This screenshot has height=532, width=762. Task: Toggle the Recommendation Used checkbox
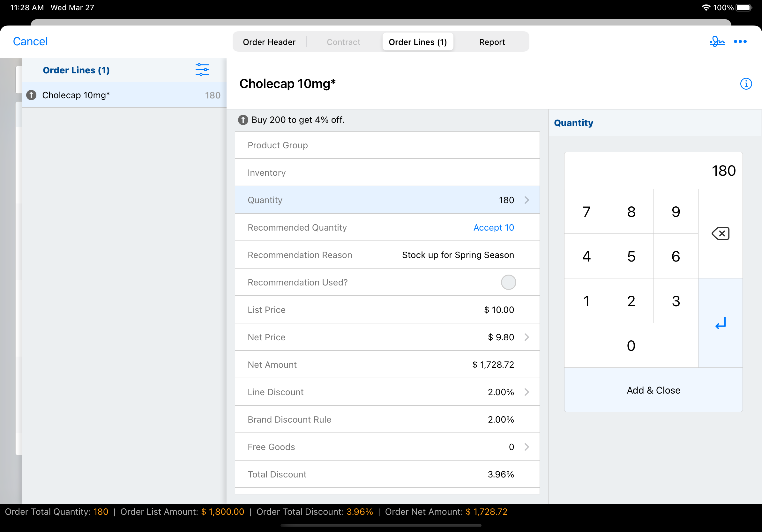(508, 282)
